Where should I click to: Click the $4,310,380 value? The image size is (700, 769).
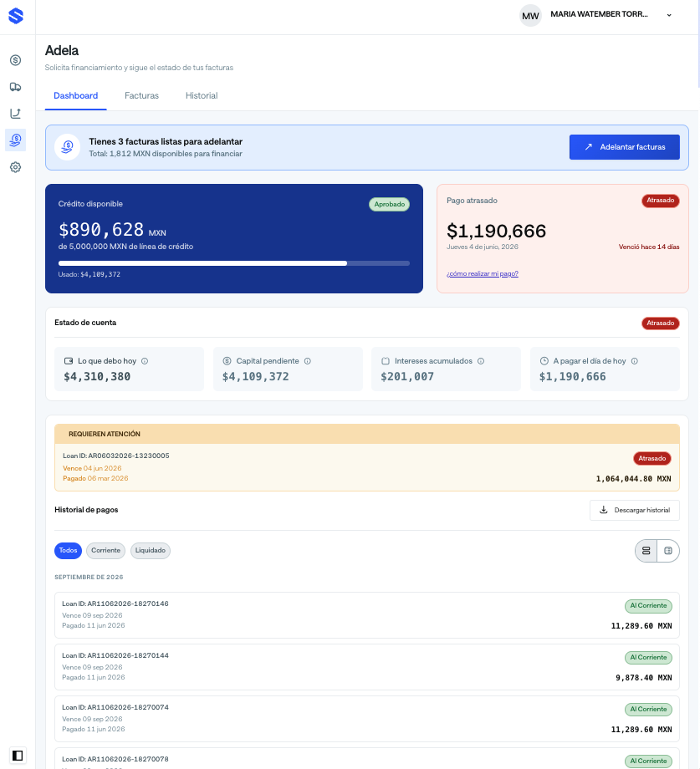(97, 377)
